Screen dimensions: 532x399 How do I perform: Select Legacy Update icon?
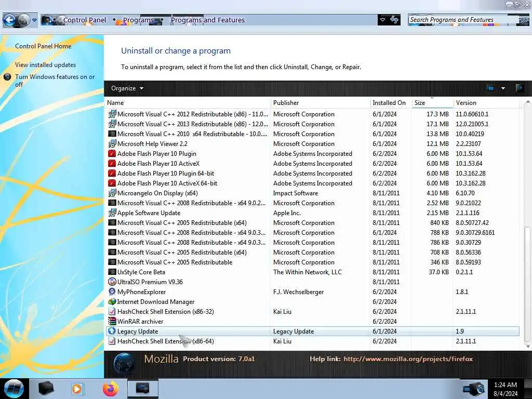112,331
